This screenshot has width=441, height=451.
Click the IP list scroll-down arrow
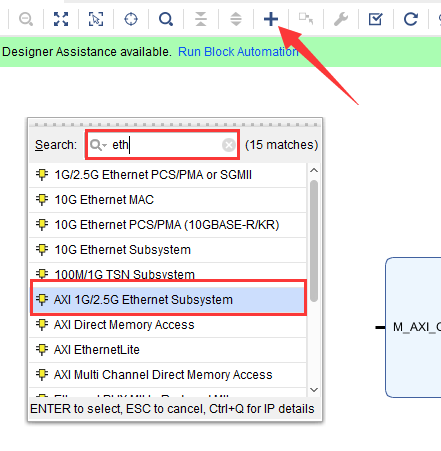pyautogui.click(x=314, y=390)
